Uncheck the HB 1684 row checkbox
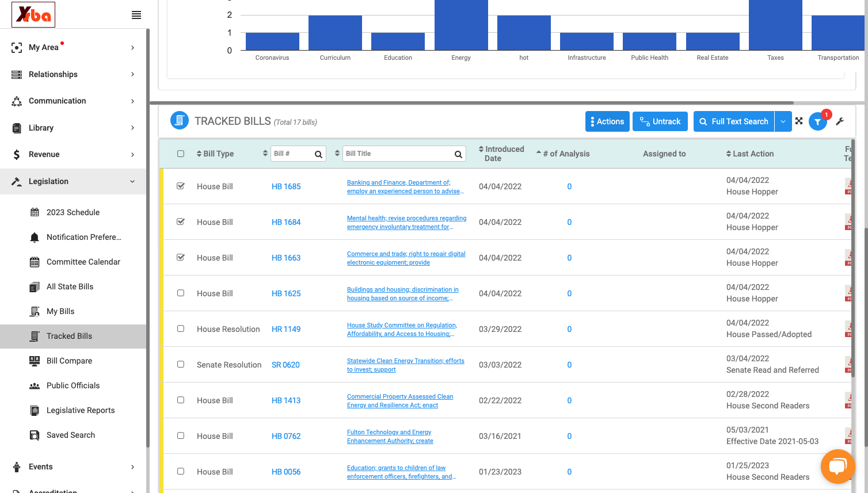This screenshot has height=493, width=868. 181,221
